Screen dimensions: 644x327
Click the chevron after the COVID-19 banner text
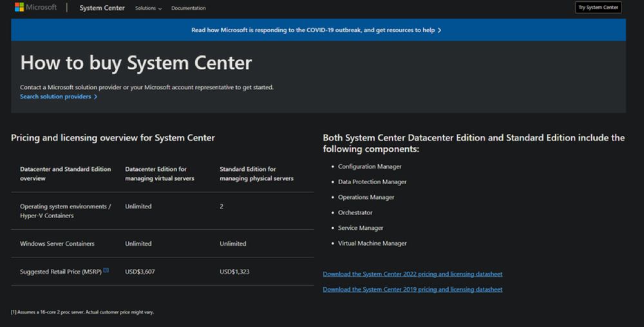pos(439,30)
